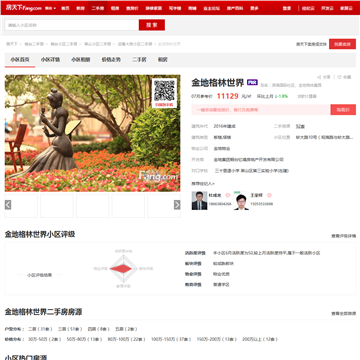The width and height of the screenshot is (360, 360).
Task: Filter price 150万-200万 (13套)
Action: (x=217, y=339)
